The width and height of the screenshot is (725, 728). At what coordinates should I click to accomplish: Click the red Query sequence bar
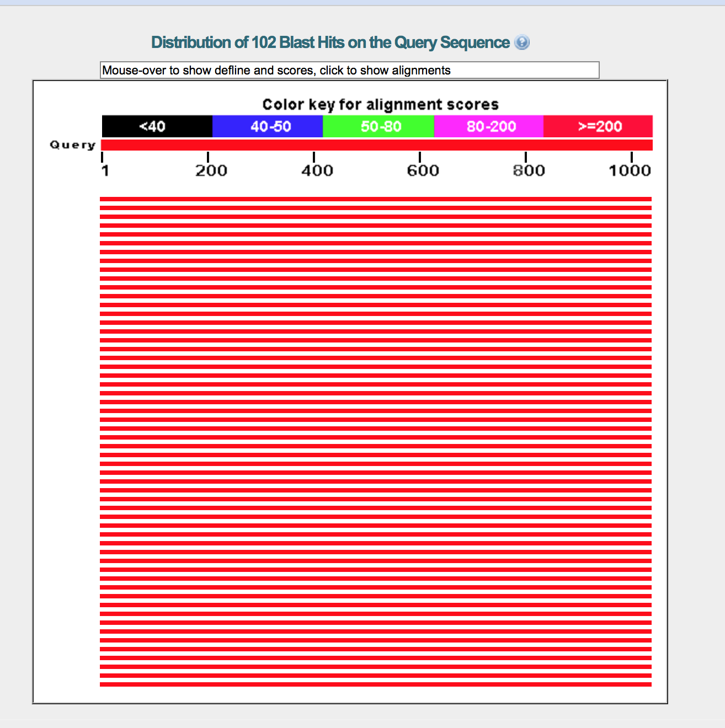tap(376, 145)
